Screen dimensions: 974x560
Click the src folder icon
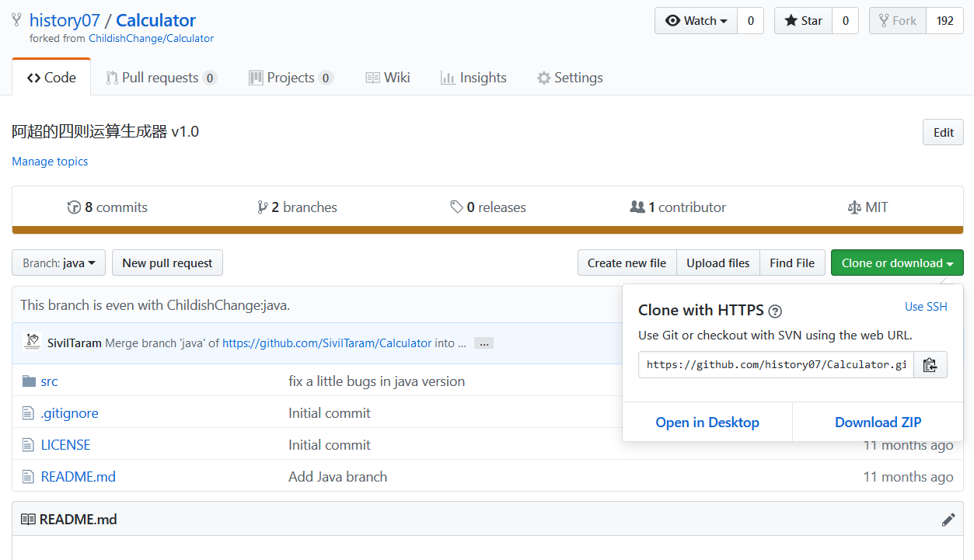click(x=30, y=381)
